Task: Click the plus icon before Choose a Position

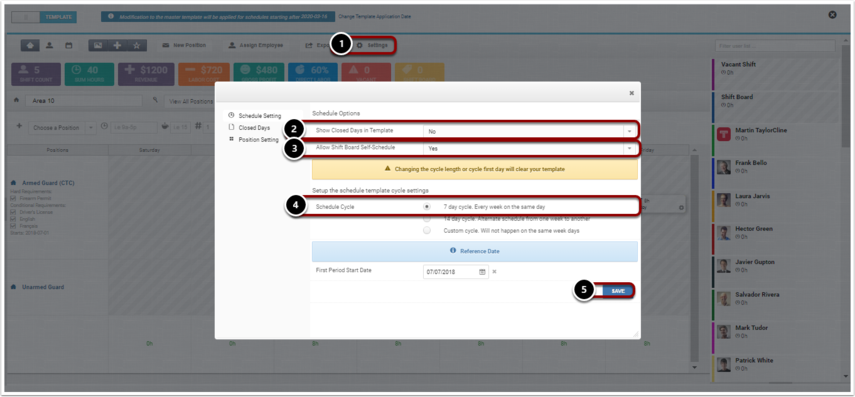Action: pyautogui.click(x=19, y=126)
